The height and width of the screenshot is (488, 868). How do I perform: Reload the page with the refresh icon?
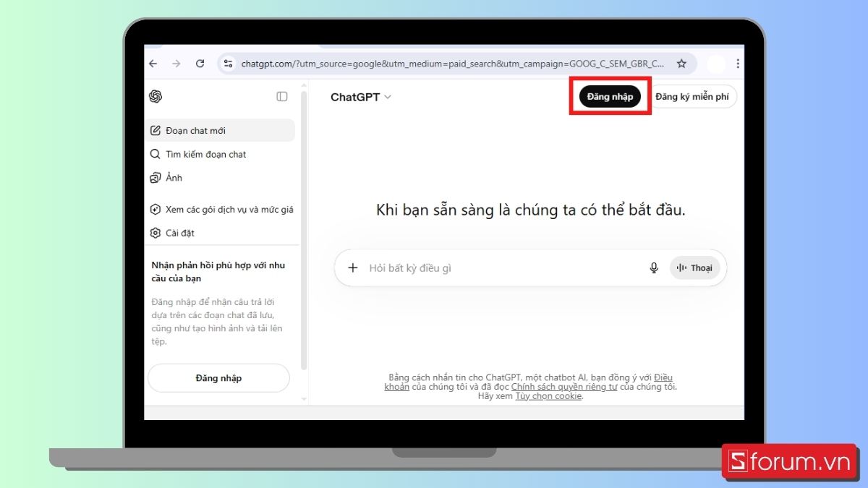tap(200, 64)
